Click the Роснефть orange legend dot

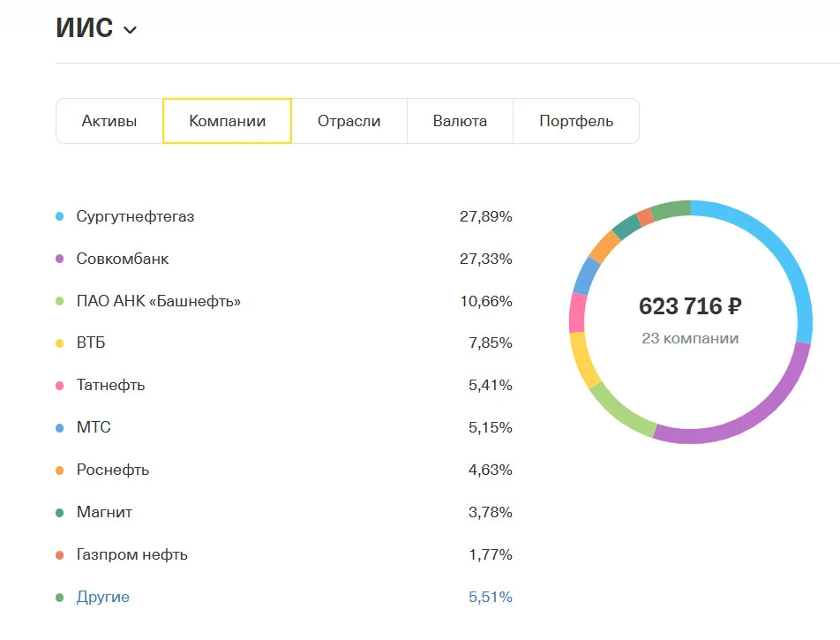pyautogui.click(x=59, y=471)
